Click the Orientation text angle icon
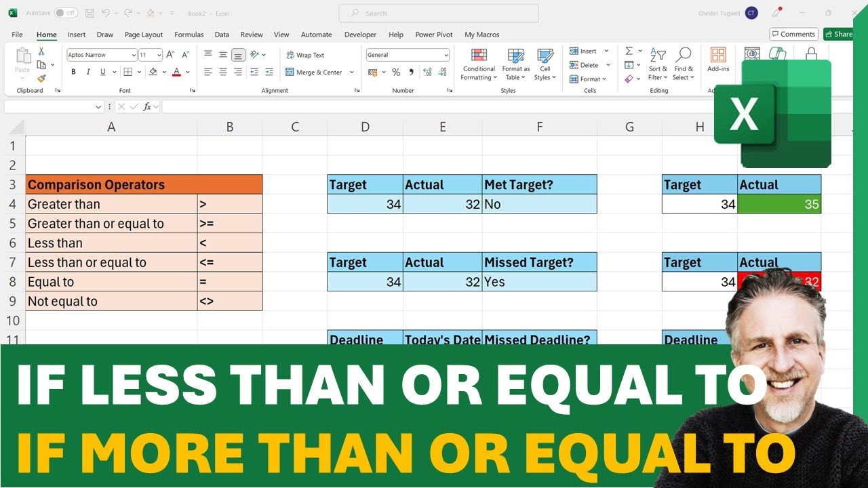 (254, 55)
